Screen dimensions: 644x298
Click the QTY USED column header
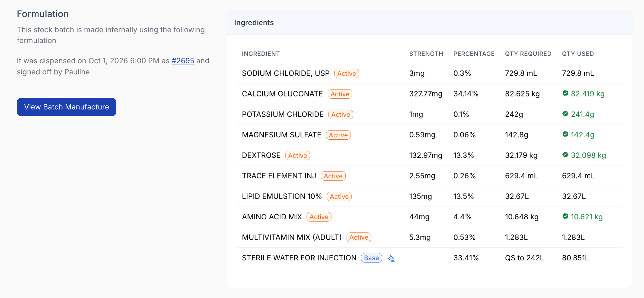(x=578, y=54)
